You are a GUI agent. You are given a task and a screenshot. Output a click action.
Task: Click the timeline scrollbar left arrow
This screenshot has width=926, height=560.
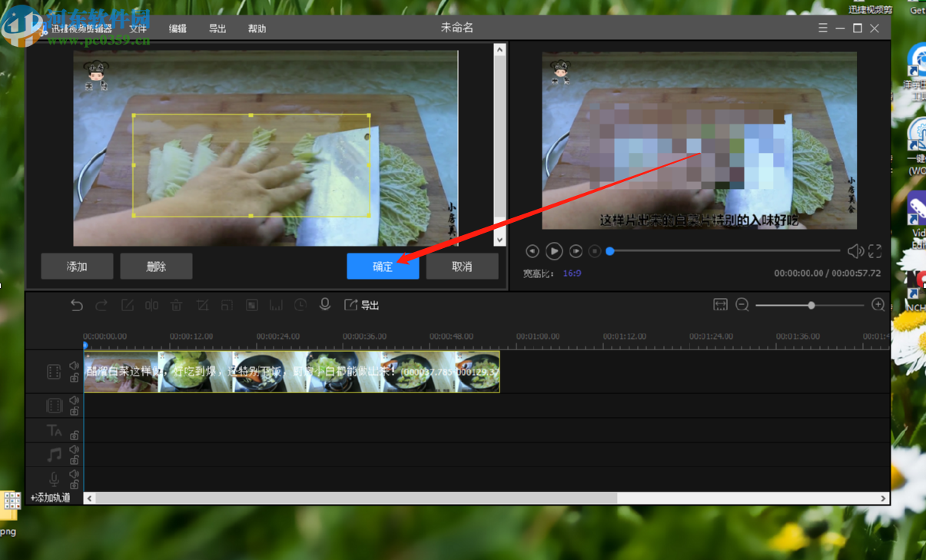pyautogui.click(x=89, y=499)
